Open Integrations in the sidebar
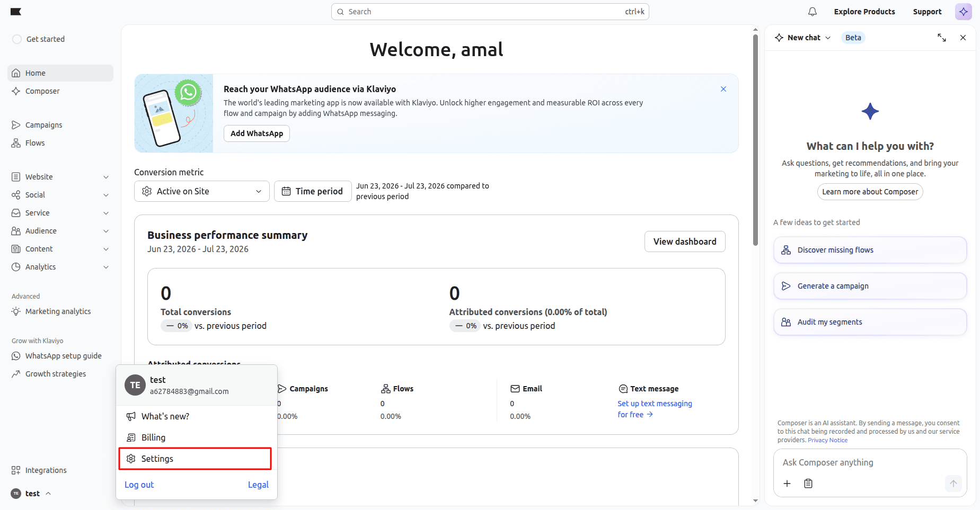Image resolution: width=980 pixels, height=510 pixels. (x=60, y=470)
